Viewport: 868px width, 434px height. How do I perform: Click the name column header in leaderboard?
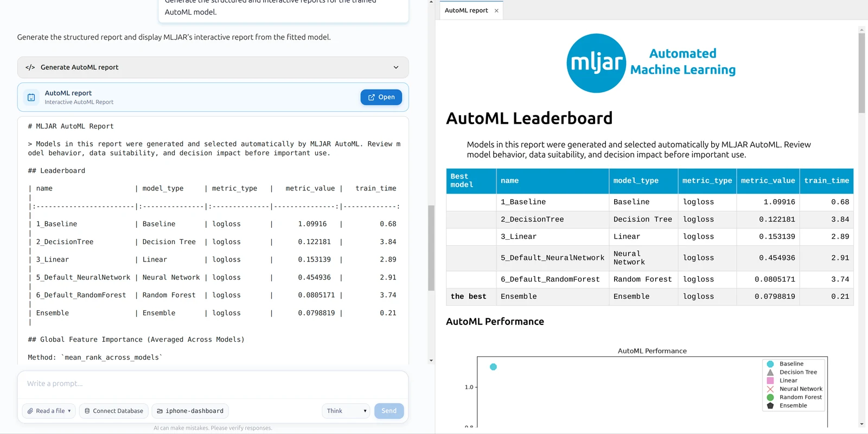552,181
